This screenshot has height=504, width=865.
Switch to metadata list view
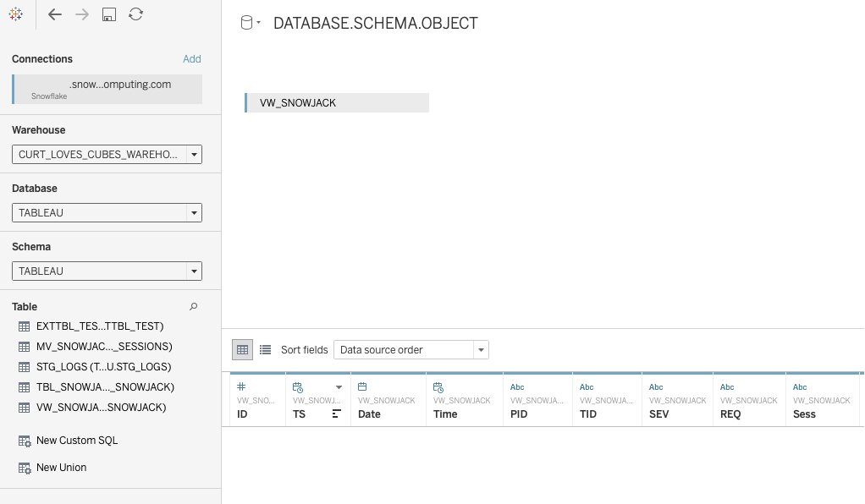tap(266, 349)
